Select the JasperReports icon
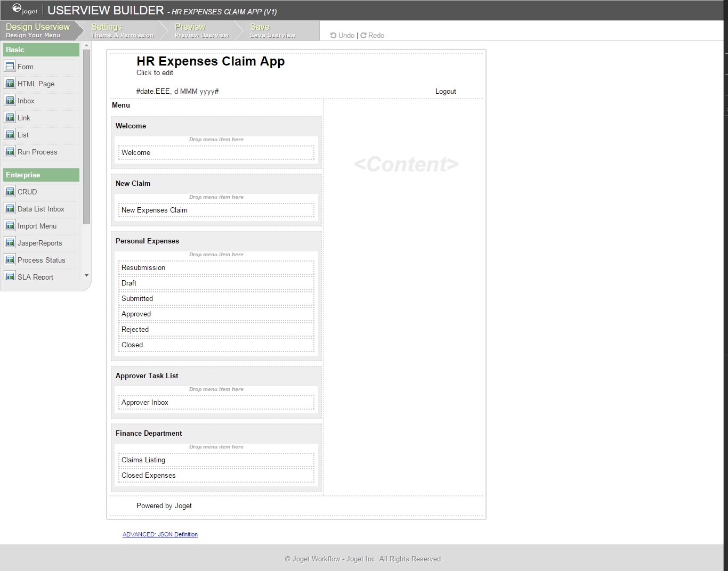Viewport: 728px width, 571px height. [10, 243]
